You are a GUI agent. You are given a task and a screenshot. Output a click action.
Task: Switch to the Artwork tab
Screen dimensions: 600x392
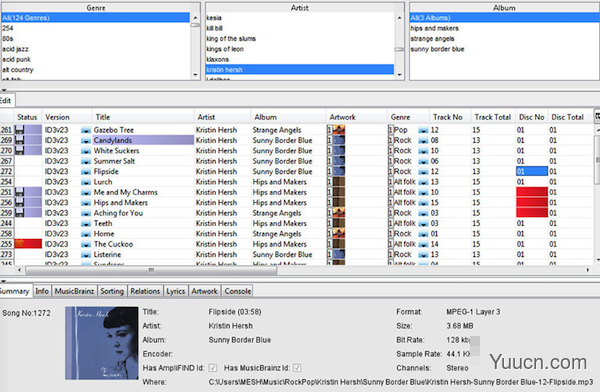205,291
